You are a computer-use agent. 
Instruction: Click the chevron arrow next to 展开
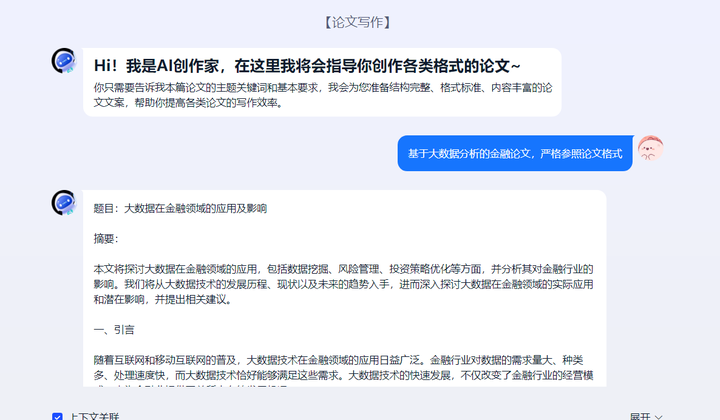click(x=659, y=416)
